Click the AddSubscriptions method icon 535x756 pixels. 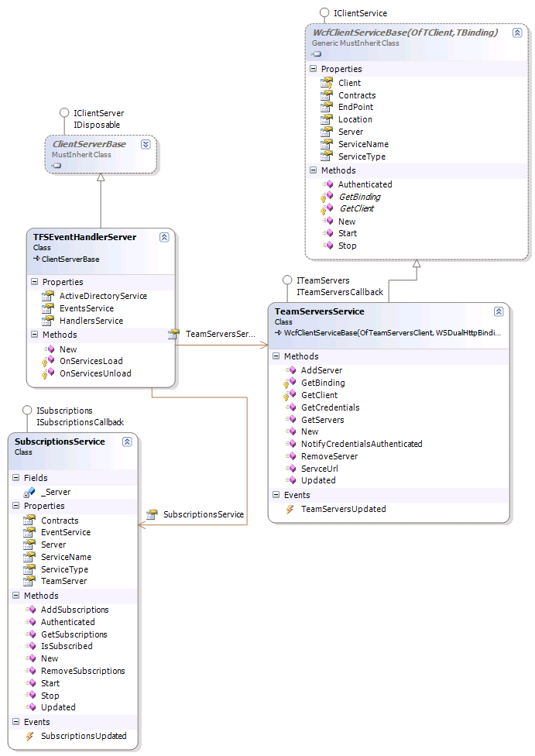(x=30, y=610)
